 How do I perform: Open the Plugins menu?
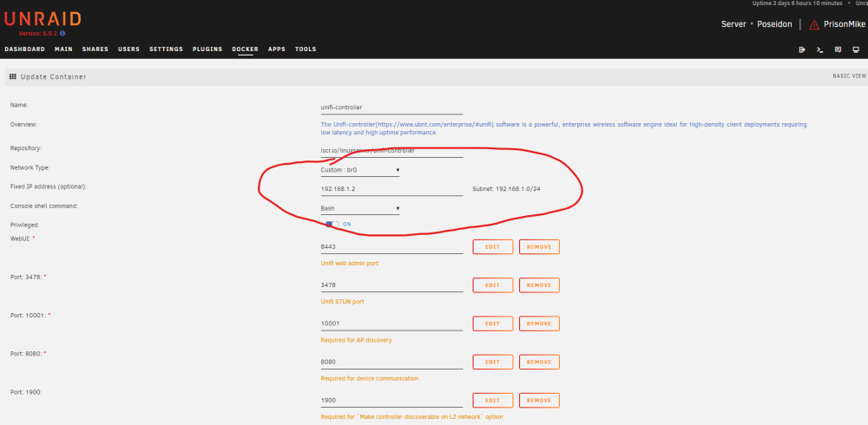coord(207,49)
